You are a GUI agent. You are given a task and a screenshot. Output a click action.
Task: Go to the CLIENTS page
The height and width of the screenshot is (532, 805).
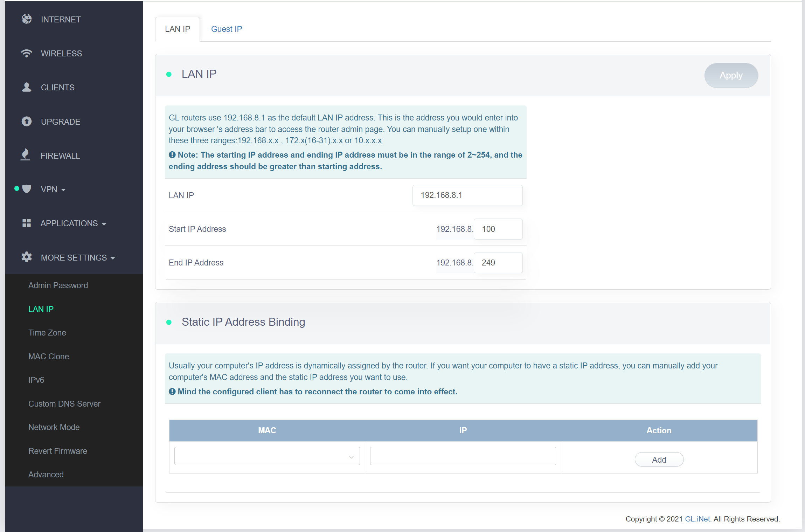57,87
